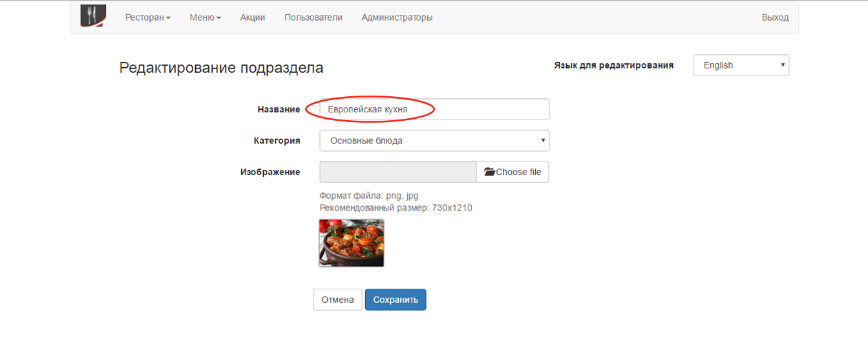Click the restaurant logo icon
The height and width of the screenshot is (341, 868).
[x=93, y=16]
